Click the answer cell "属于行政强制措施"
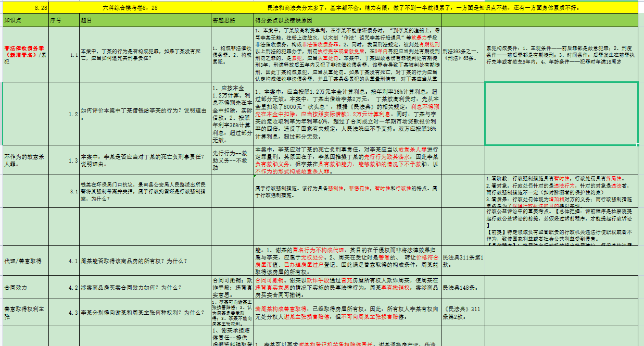The height and width of the screenshot is (346, 644). tap(348, 191)
